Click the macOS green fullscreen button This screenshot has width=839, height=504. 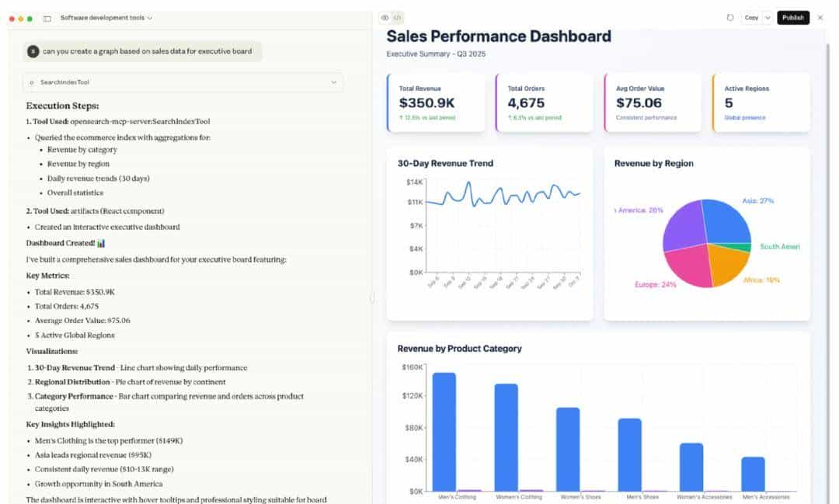(30, 18)
